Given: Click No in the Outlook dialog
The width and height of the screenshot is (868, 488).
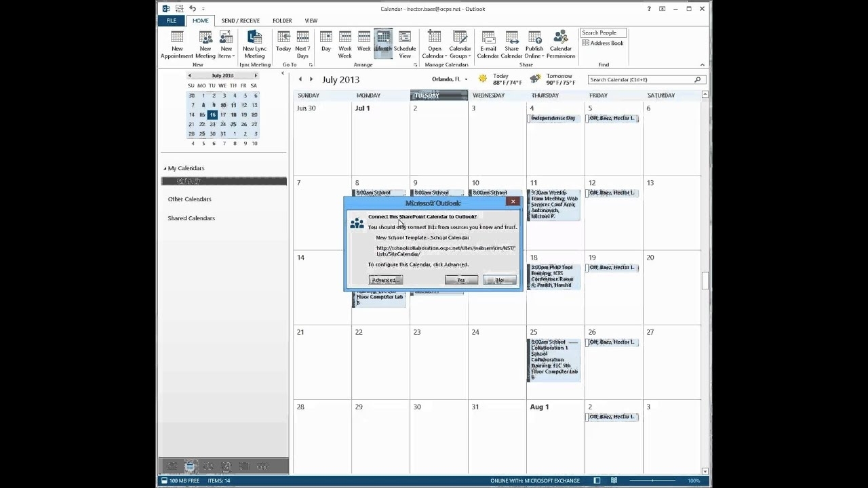Looking at the screenshot, I should pos(500,280).
